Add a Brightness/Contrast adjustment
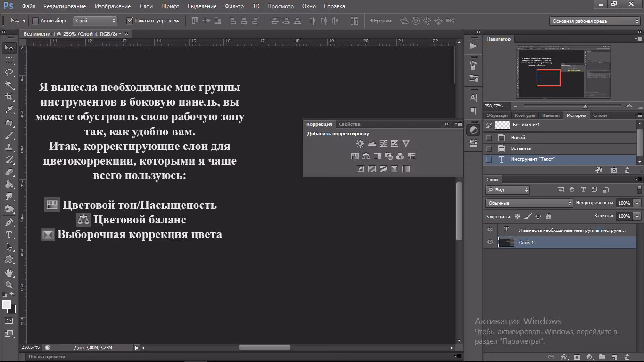 (361, 144)
